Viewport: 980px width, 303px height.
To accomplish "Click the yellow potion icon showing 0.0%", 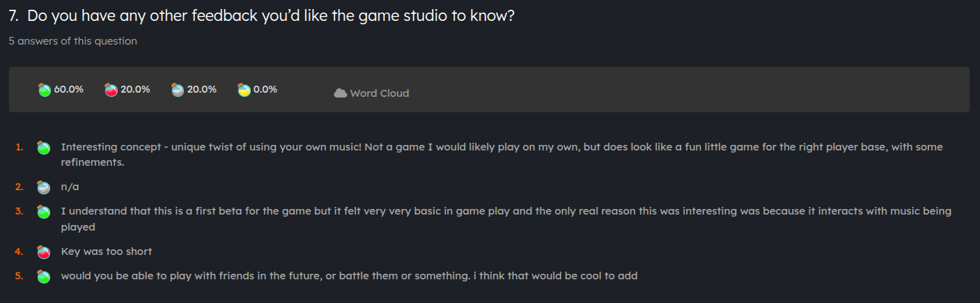I will (244, 90).
